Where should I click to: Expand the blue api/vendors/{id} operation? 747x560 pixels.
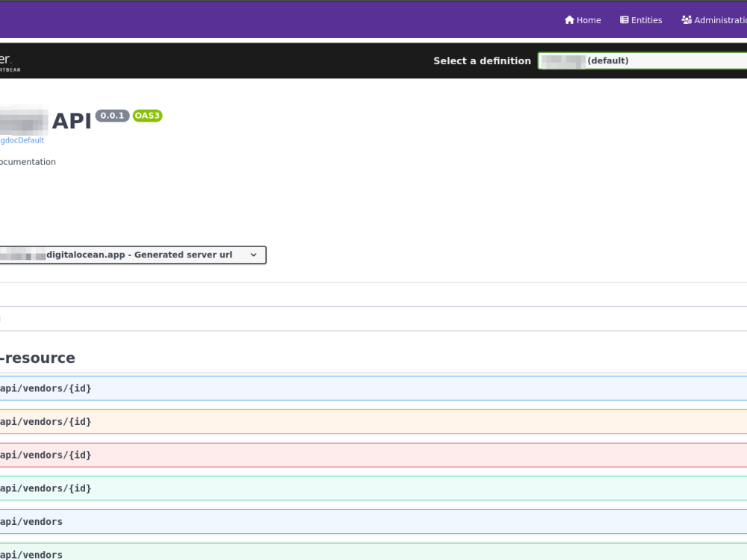pyautogui.click(x=373, y=388)
